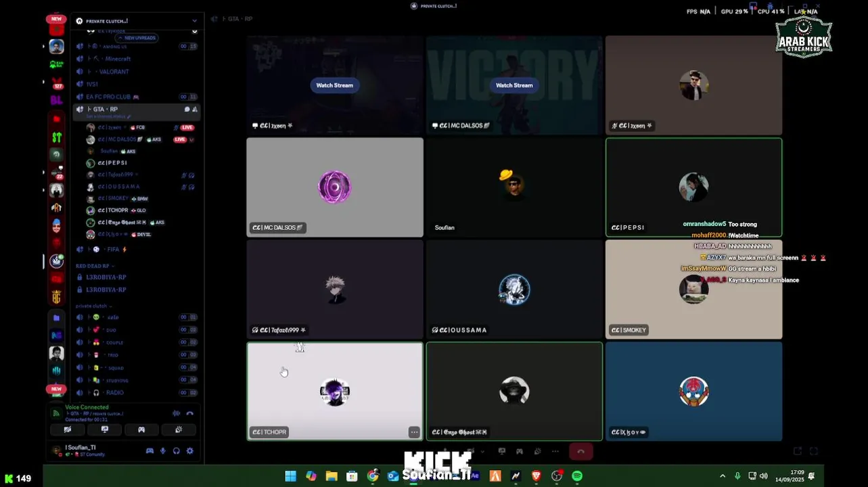
Task: Join the 1VS1 voice channel
Action: point(137,84)
